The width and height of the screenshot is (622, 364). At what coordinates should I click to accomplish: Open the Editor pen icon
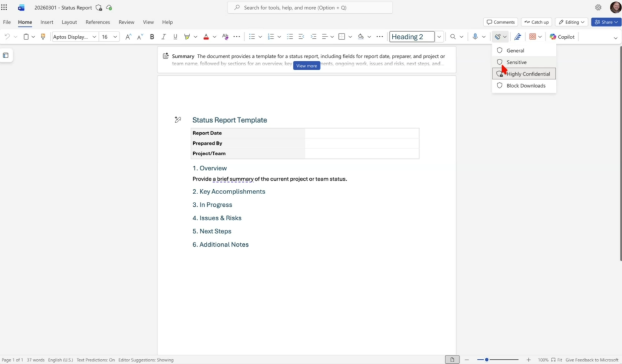coord(518,37)
